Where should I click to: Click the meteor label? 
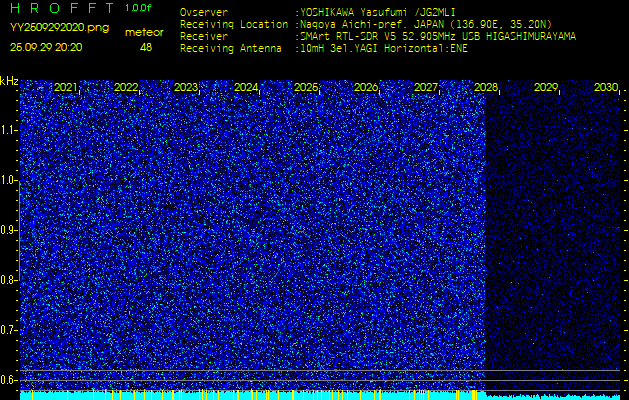144,32
